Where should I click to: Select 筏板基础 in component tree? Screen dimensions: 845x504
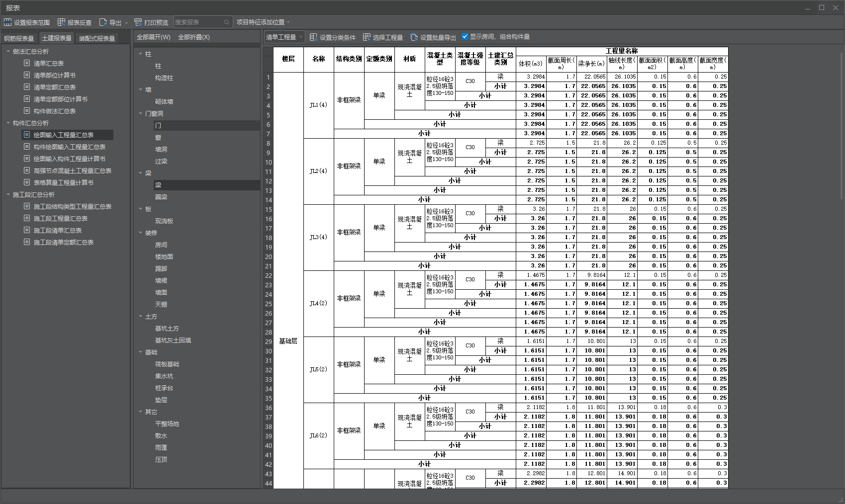pos(167,364)
